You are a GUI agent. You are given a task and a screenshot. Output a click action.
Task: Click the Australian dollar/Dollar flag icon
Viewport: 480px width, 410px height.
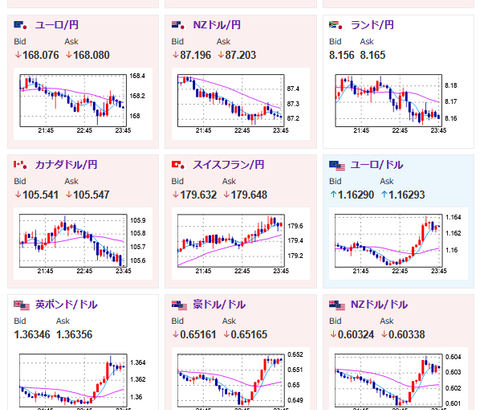(179, 305)
